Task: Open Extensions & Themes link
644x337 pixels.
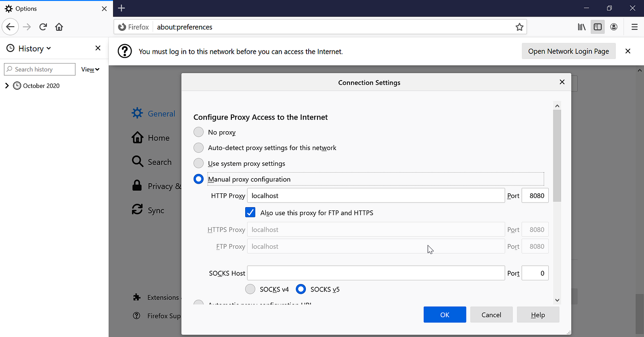Action: (x=156, y=297)
